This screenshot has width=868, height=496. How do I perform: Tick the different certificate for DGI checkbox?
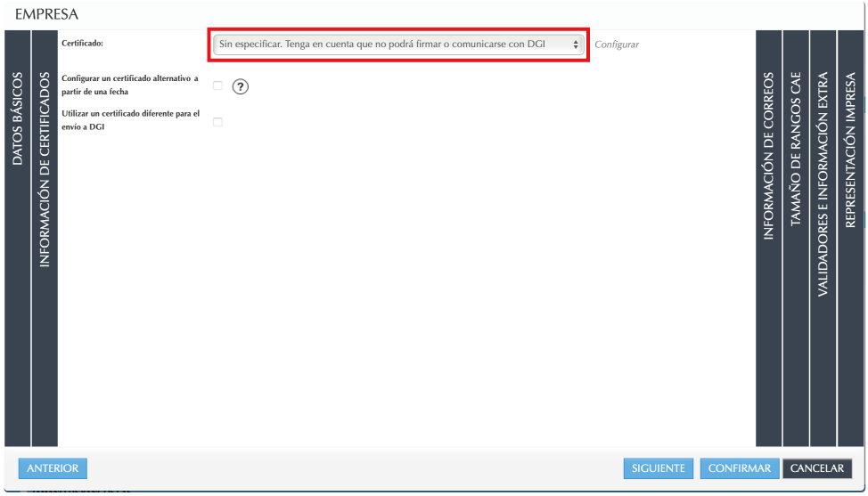[217, 121]
